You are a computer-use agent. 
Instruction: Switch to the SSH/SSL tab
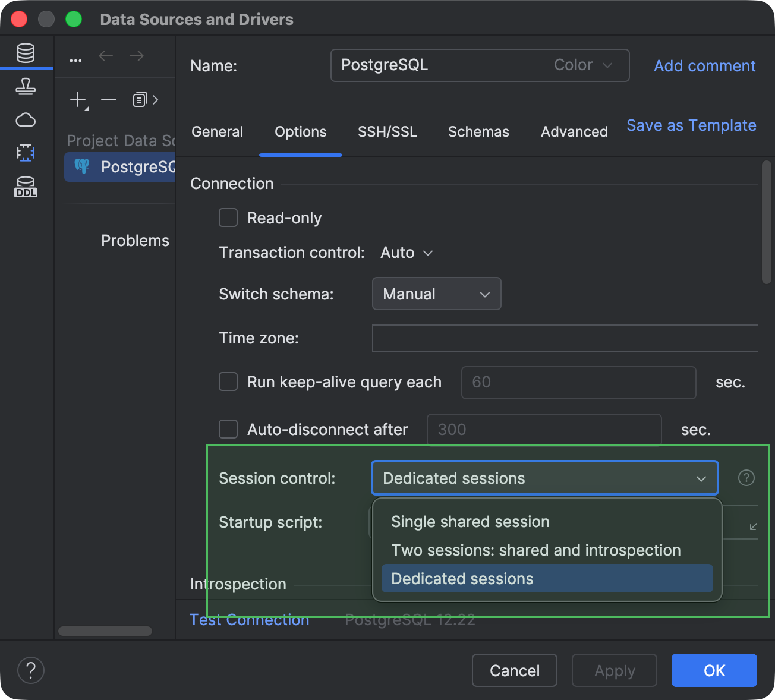coord(387,132)
